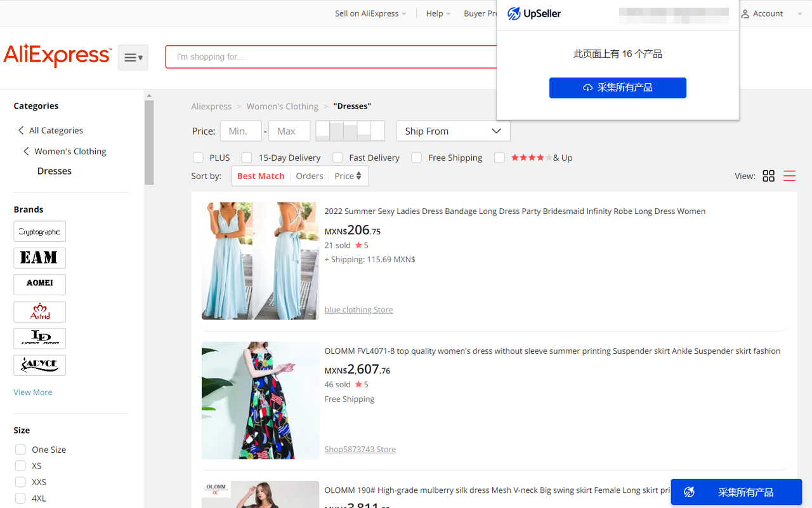
Task: Select the EAM brand logo
Action: pos(39,258)
